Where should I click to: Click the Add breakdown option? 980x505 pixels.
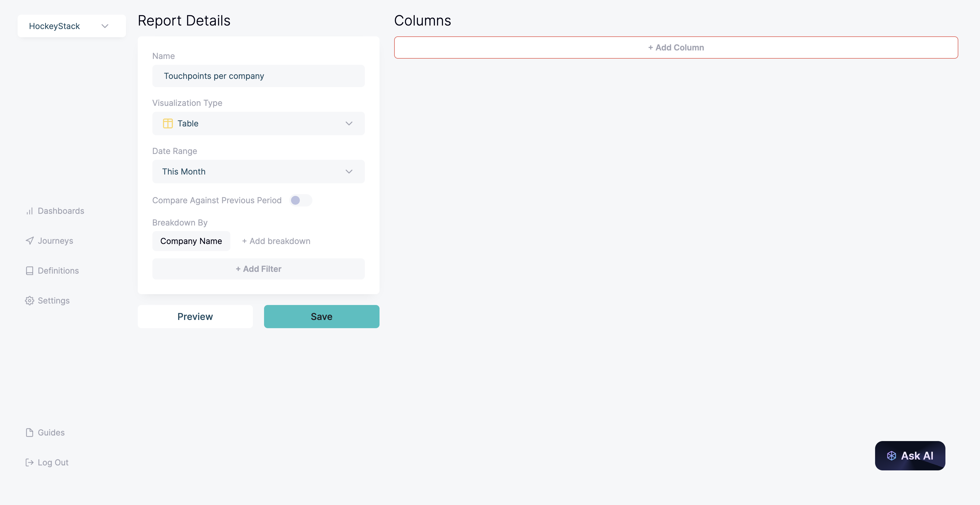(276, 240)
